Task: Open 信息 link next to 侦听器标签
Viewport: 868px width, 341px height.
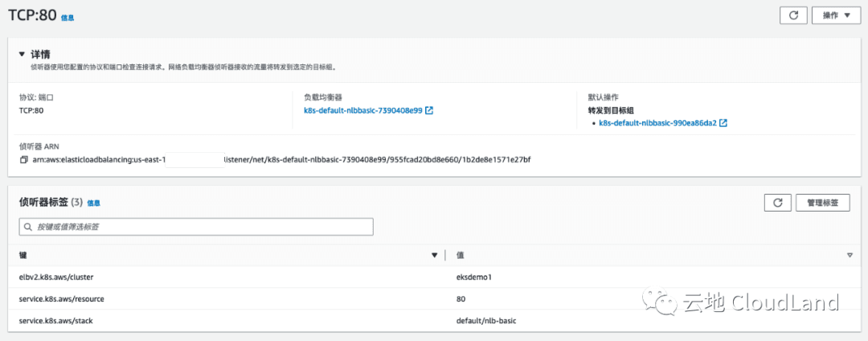Action: point(94,203)
